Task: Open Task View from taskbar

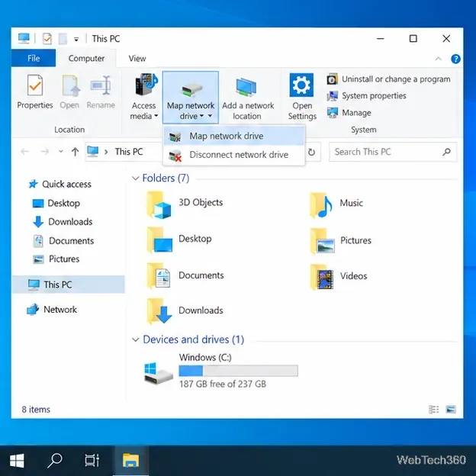Action: (92, 461)
